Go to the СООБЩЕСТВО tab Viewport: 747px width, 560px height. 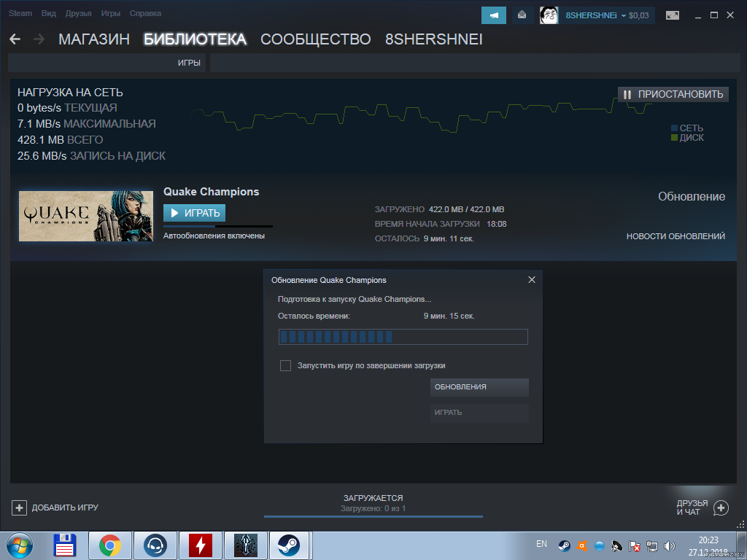point(316,39)
